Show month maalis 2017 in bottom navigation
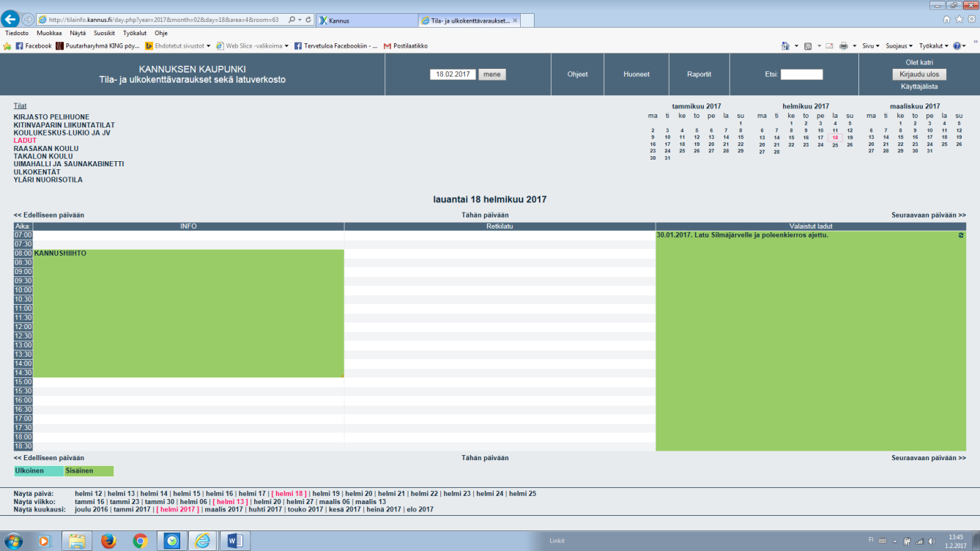980x551 pixels. click(223, 509)
